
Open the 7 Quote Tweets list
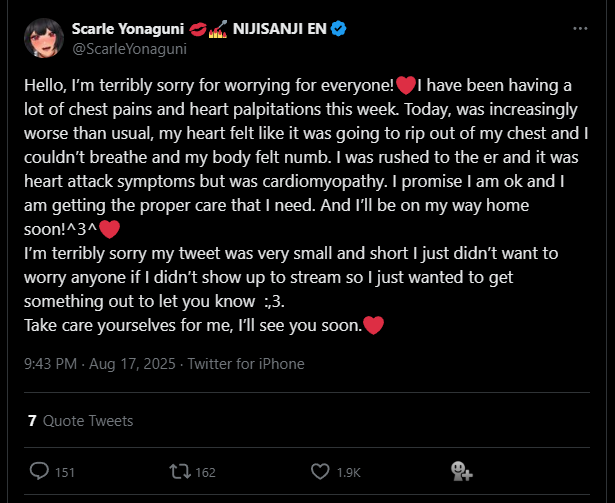(x=80, y=421)
